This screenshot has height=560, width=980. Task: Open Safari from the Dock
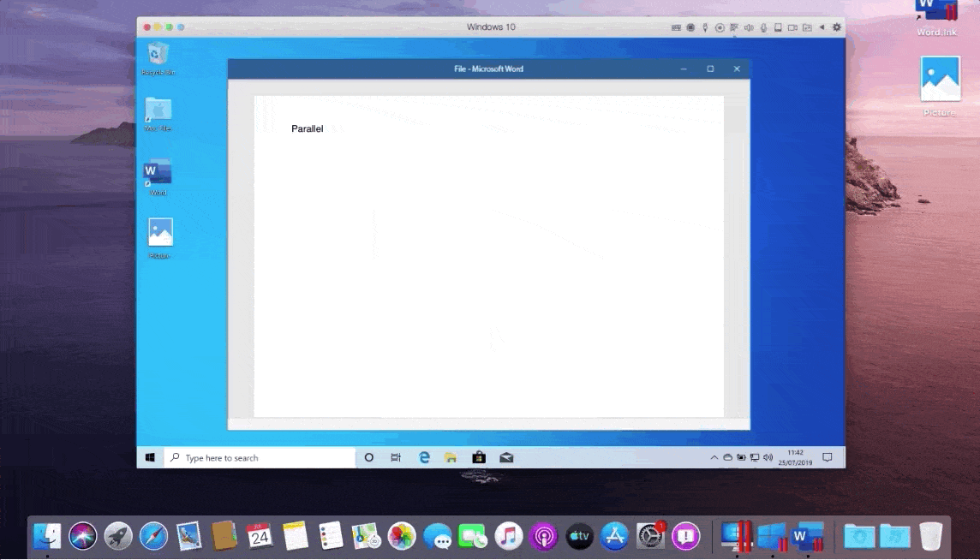(x=153, y=536)
